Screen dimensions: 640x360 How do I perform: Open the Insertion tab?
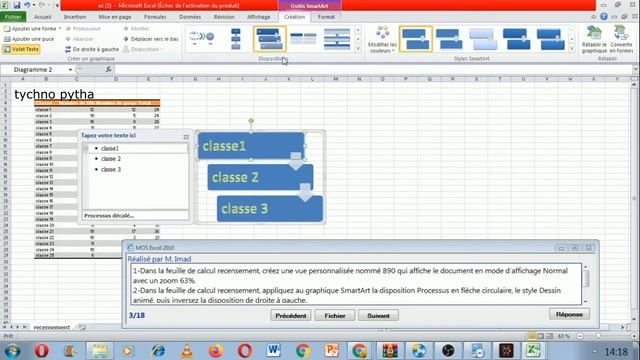point(75,17)
